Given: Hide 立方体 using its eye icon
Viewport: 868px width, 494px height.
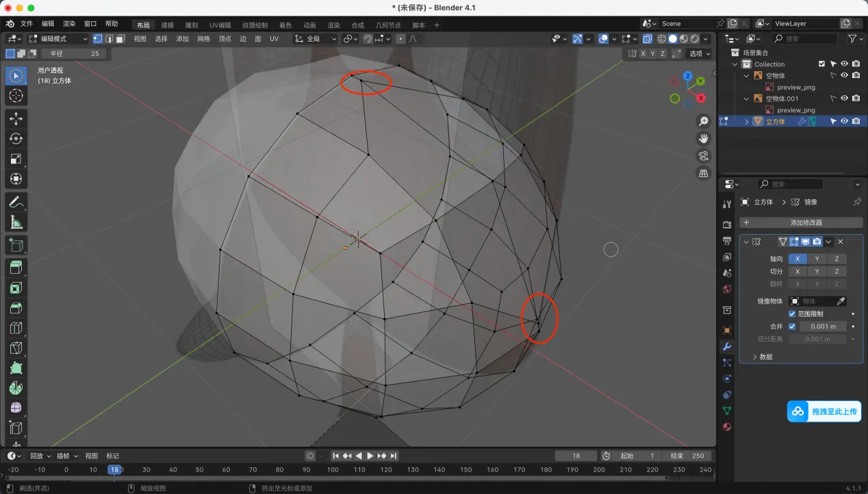Looking at the screenshot, I should 844,121.
